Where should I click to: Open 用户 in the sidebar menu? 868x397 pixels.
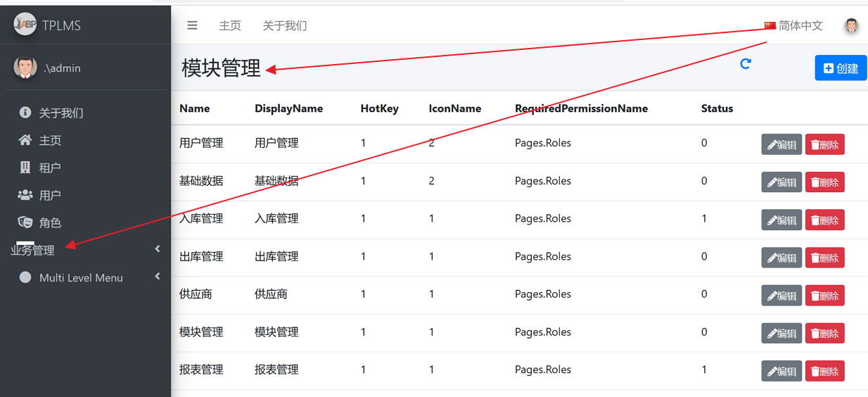coord(50,195)
